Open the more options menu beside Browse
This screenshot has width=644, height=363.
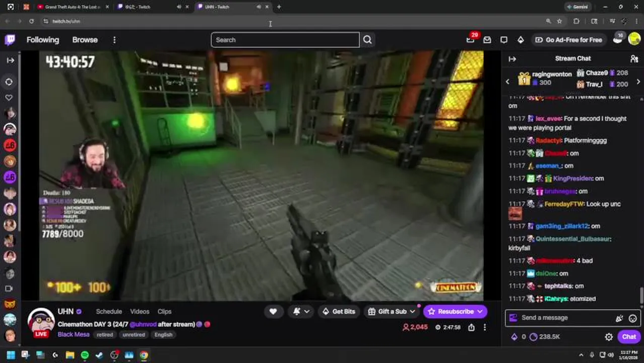pos(114,40)
